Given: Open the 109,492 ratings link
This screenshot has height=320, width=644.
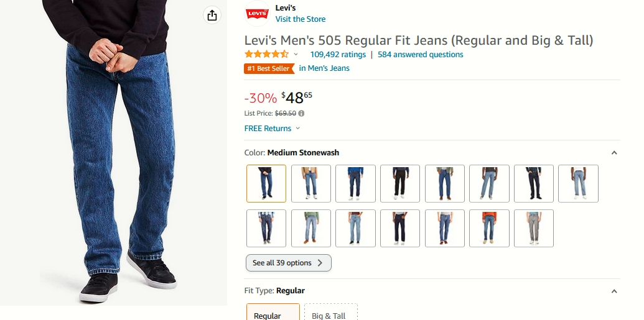Looking at the screenshot, I should click(338, 55).
